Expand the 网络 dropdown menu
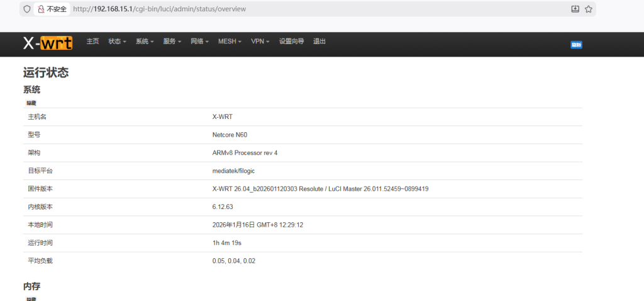Image resolution: width=644 pixels, height=301 pixels. 199,41
